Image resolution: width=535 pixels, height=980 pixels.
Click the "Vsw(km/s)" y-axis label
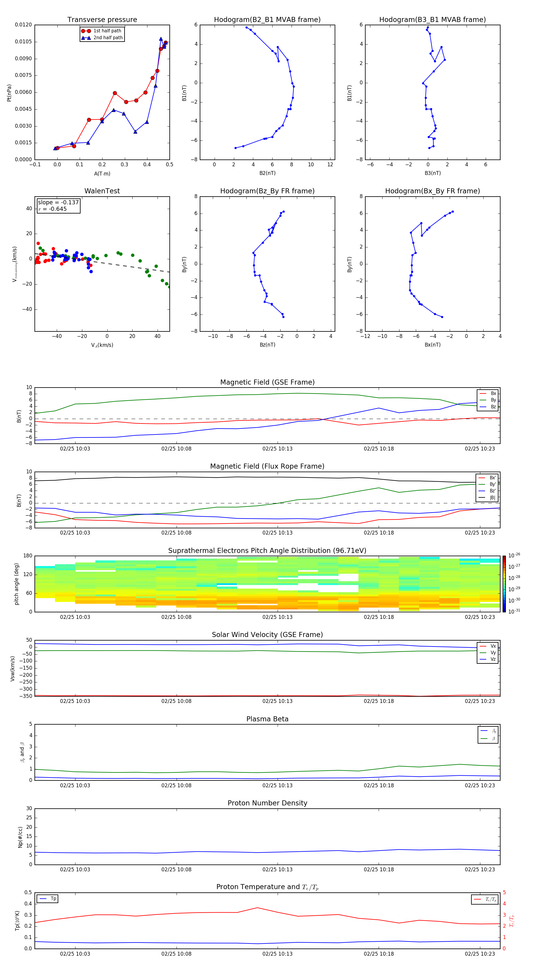12,668
